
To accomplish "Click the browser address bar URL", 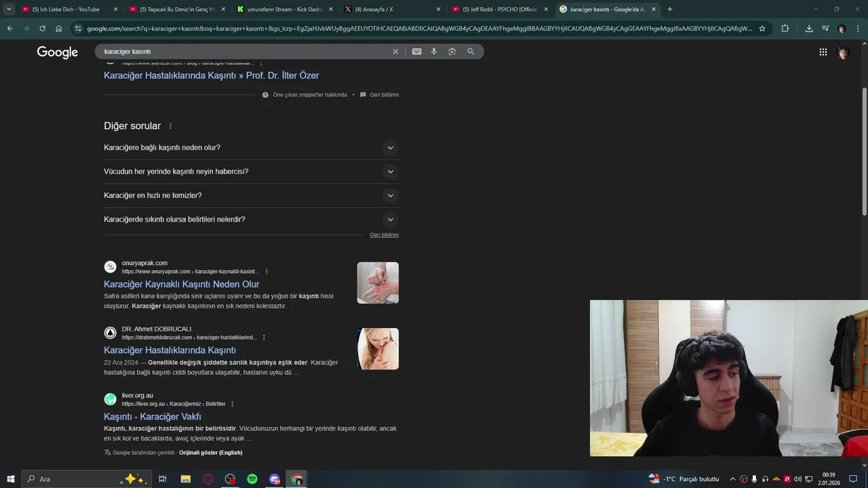I will click(x=419, y=28).
